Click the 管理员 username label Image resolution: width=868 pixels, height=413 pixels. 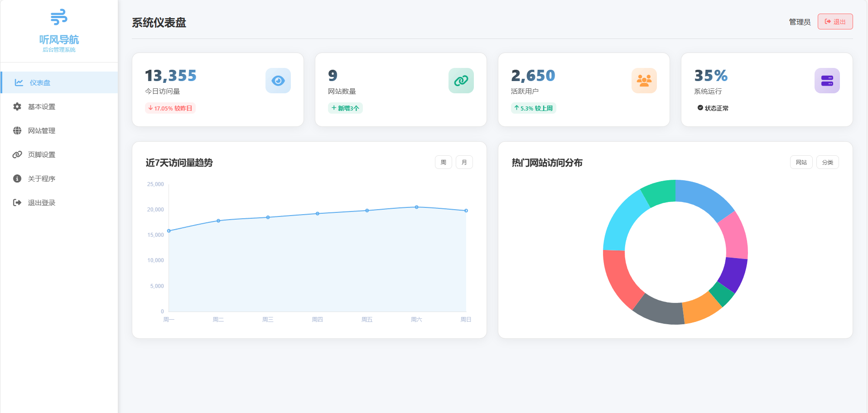click(x=800, y=22)
